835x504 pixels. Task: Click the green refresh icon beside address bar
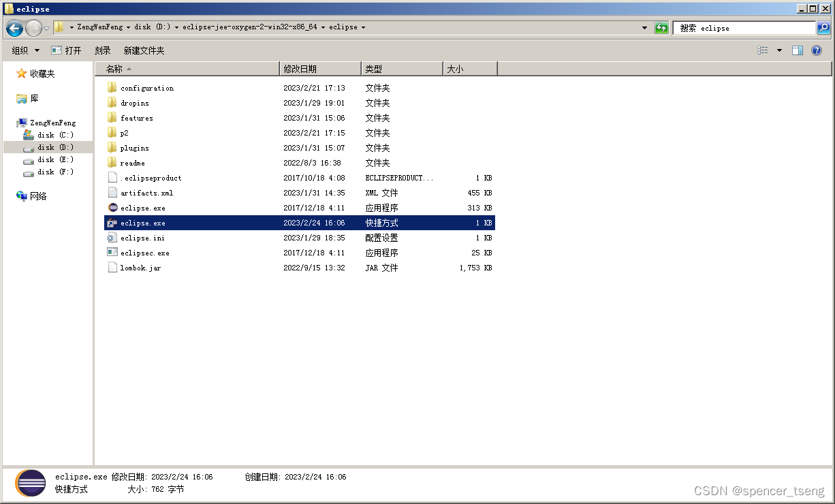click(660, 28)
